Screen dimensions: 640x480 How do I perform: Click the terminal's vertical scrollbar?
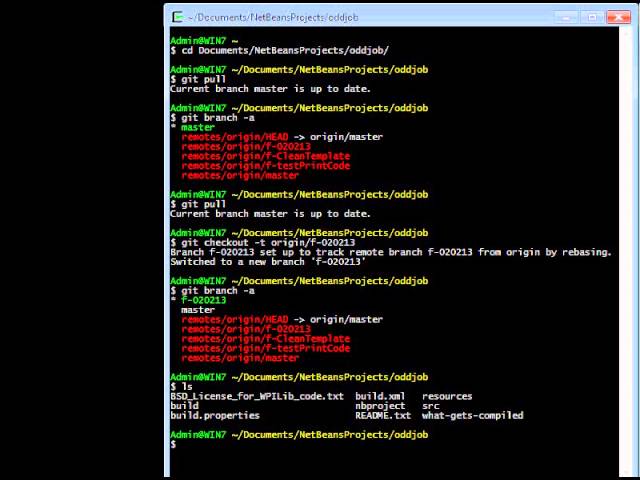pyautogui.click(x=625, y=251)
